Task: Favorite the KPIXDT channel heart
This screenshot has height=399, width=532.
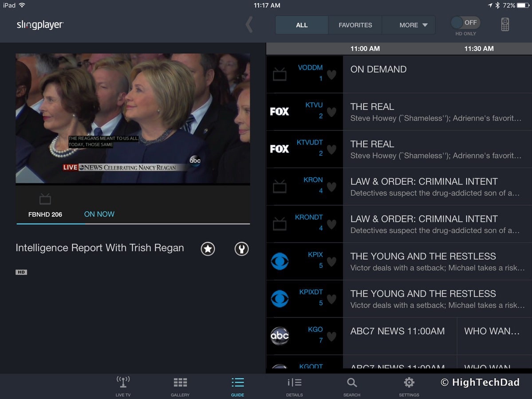Action: pyautogui.click(x=331, y=299)
